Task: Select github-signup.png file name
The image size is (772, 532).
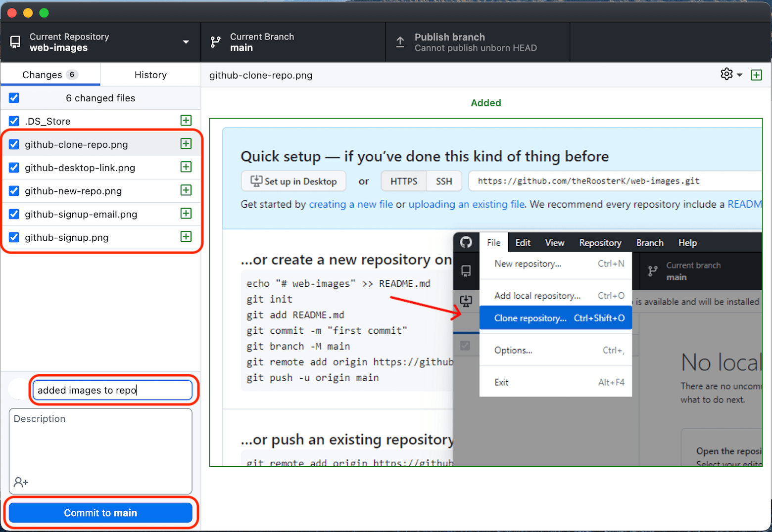Action: [67, 237]
